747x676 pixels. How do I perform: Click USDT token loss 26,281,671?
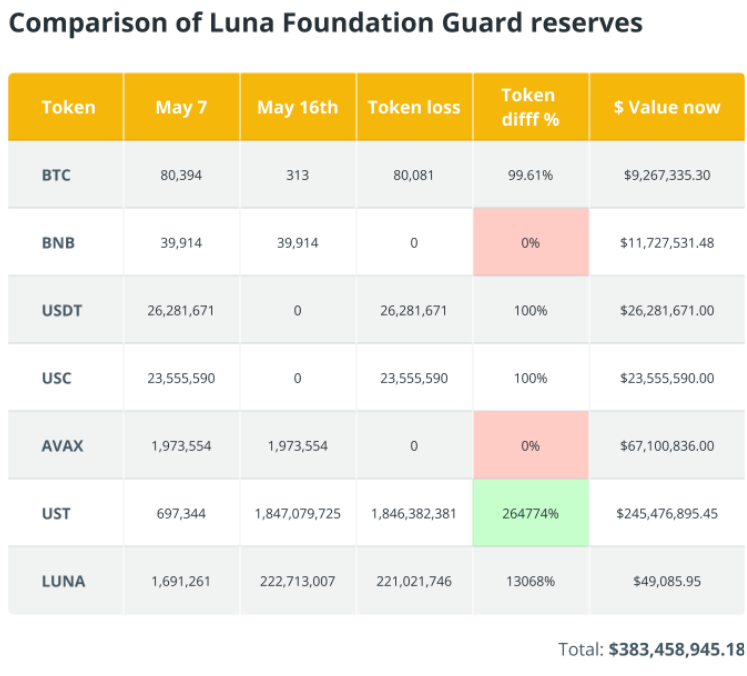tap(414, 311)
